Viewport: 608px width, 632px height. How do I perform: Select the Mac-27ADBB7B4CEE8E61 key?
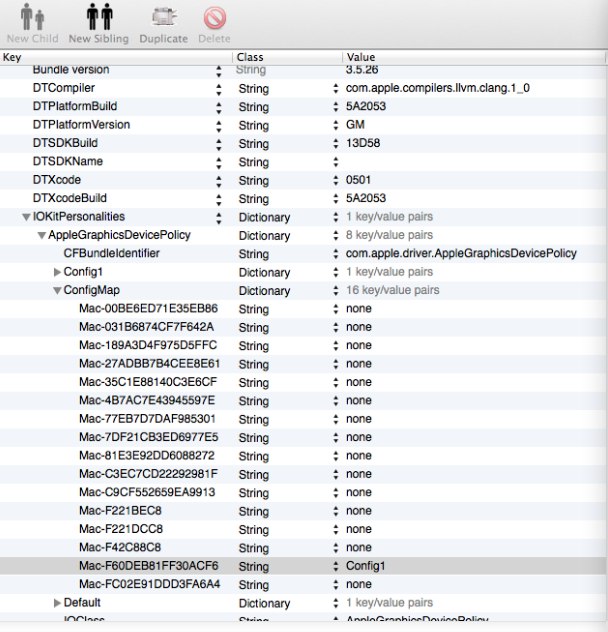[150, 364]
